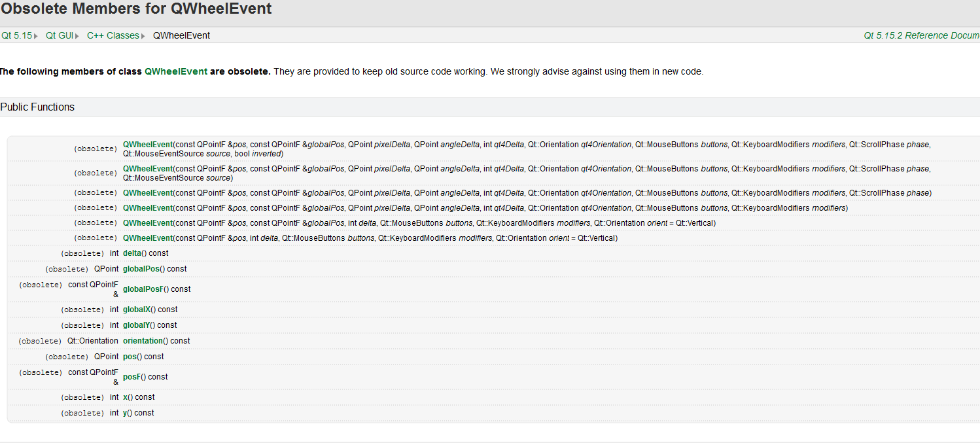Click the Qt::Orientation return type of orientation()

(x=93, y=341)
